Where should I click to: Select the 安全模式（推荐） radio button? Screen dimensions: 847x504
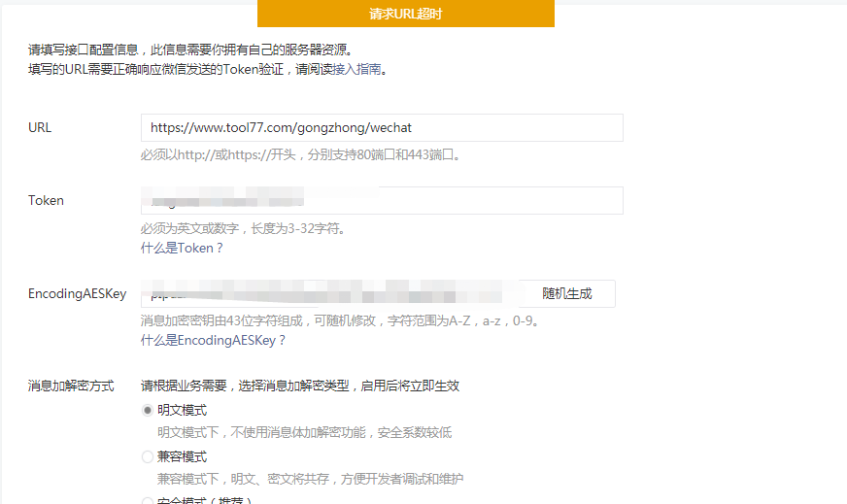[x=147, y=502]
